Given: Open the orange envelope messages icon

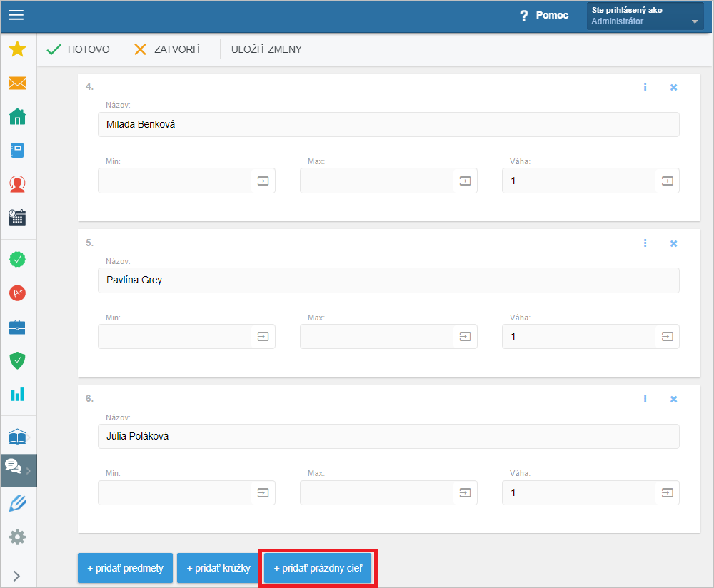Looking at the screenshot, I should point(17,83).
